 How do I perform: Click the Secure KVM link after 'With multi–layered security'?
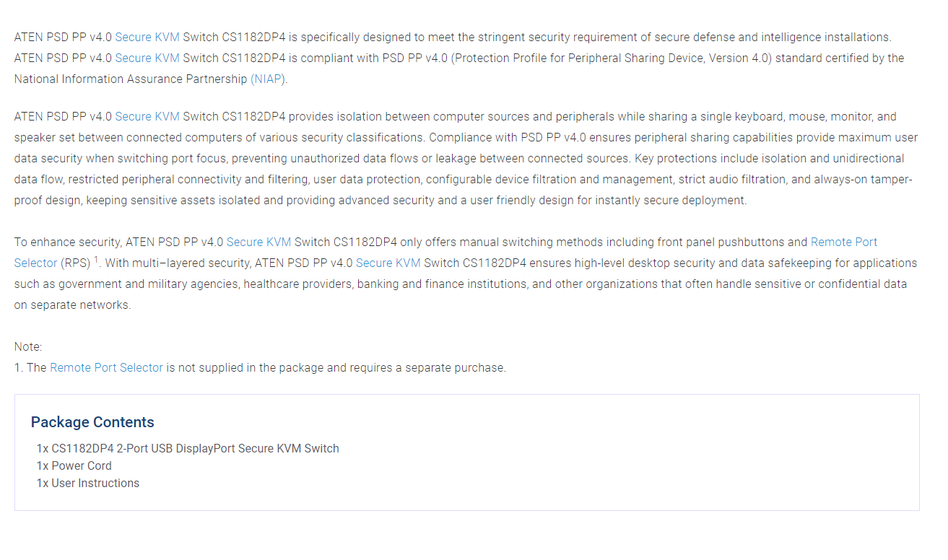[388, 263]
